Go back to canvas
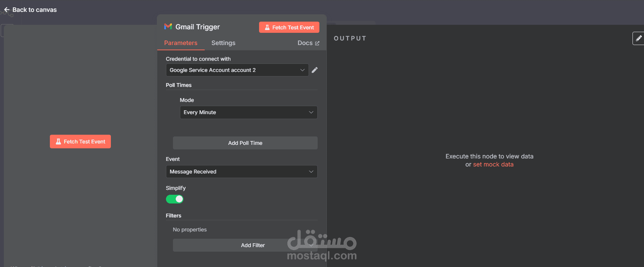 click(x=30, y=10)
